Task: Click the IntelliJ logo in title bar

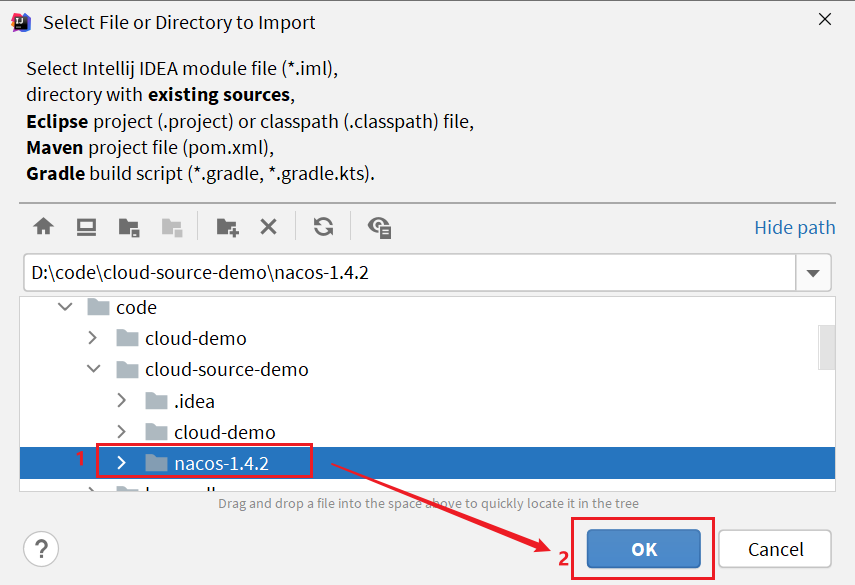Action: 20,22
